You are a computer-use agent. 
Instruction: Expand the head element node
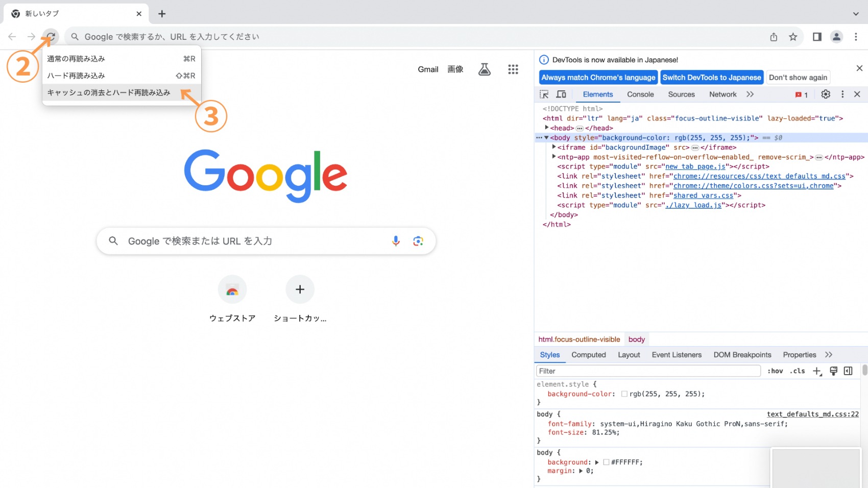(547, 128)
